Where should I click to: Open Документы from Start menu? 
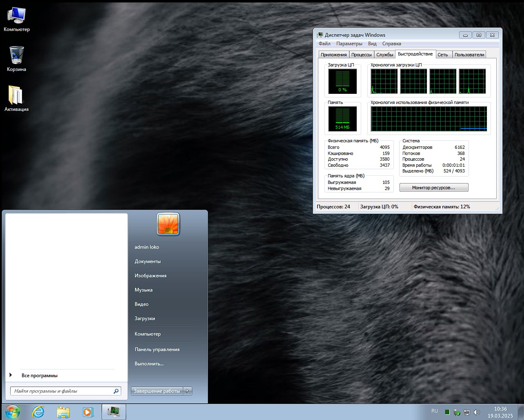pos(148,261)
